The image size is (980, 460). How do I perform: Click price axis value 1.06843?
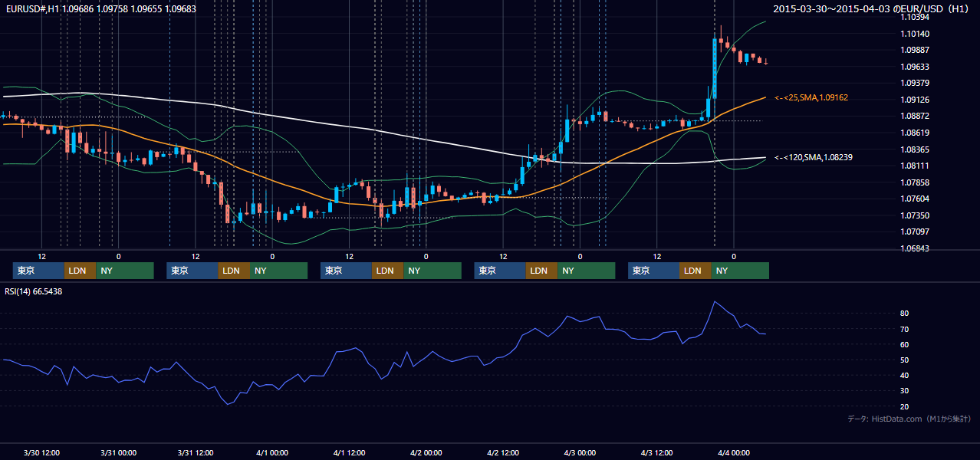[916, 248]
